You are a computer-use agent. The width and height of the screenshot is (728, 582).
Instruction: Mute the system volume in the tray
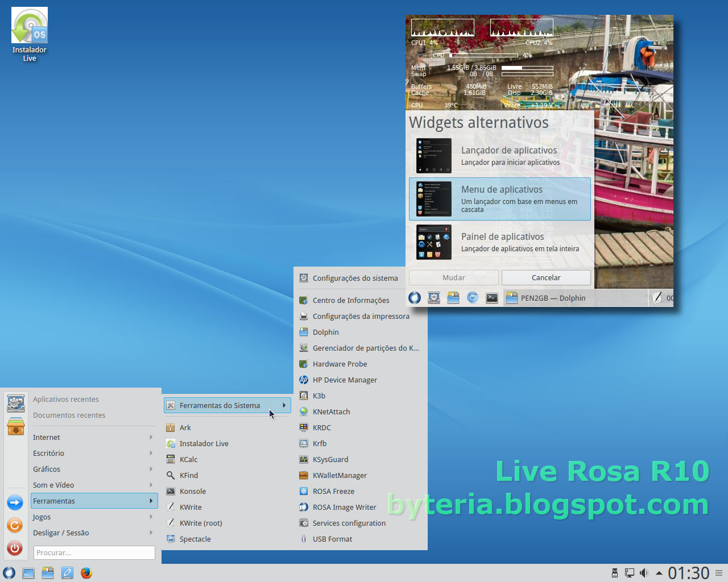pyautogui.click(x=644, y=573)
